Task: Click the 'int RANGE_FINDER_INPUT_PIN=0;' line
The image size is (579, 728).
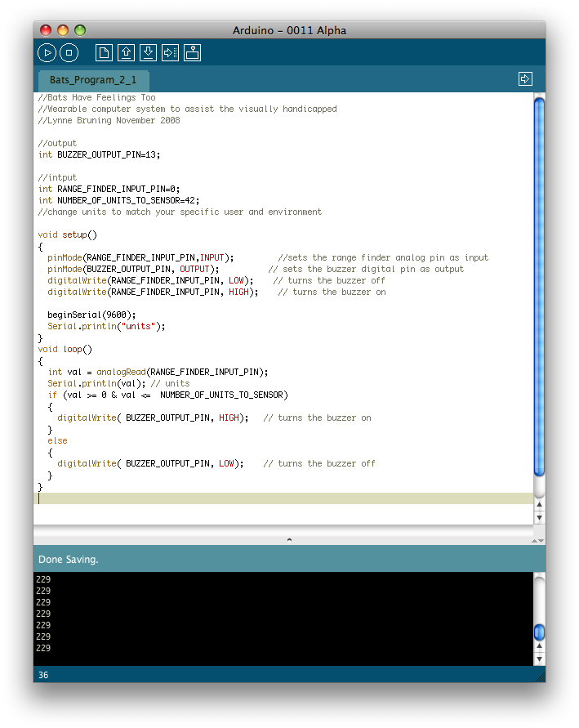Action: pyautogui.click(x=109, y=189)
